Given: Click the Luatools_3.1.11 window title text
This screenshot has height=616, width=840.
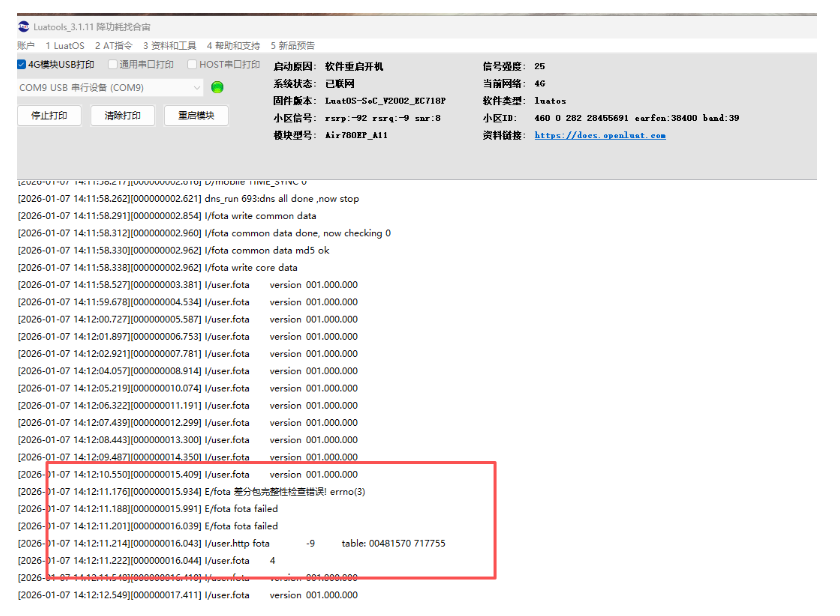Looking at the screenshot, I should click(x=92, y=27).
